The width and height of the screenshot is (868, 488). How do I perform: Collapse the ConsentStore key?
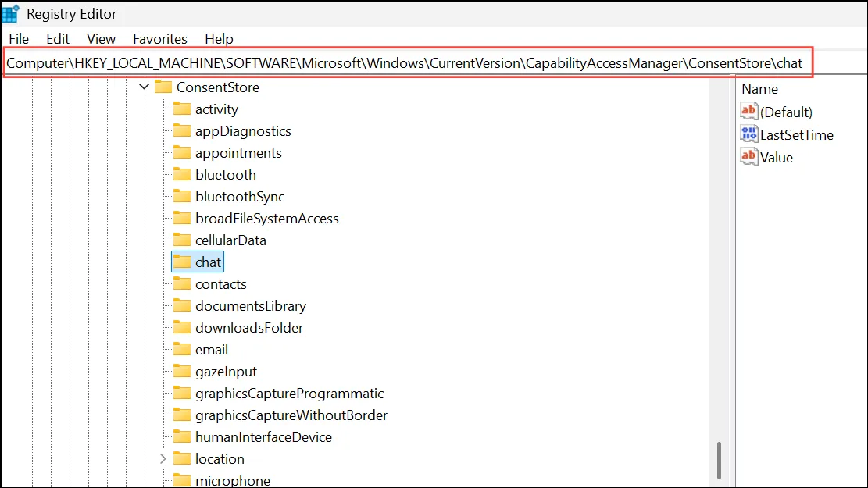point(144,87)
